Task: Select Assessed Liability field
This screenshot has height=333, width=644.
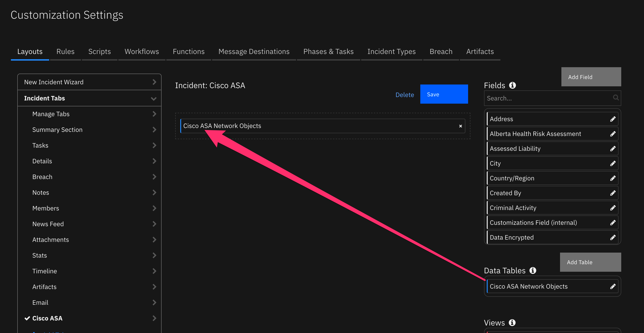Action: (x=552, y=149)
